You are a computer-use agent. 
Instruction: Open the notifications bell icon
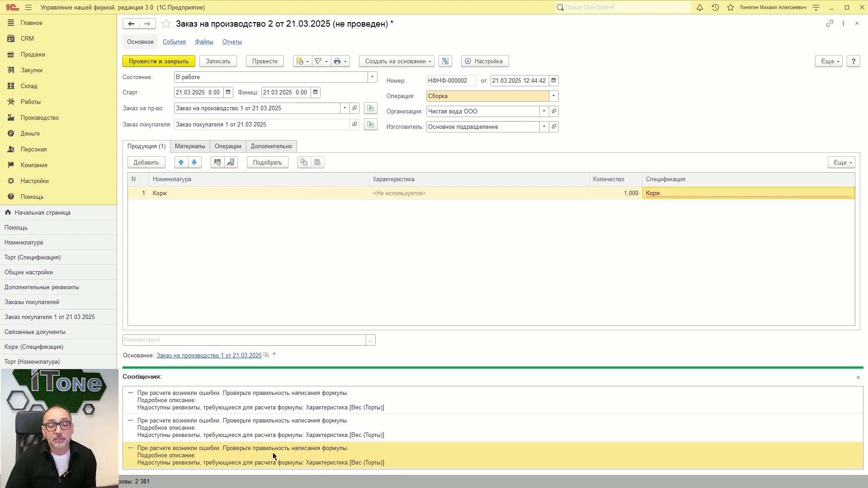700,7
